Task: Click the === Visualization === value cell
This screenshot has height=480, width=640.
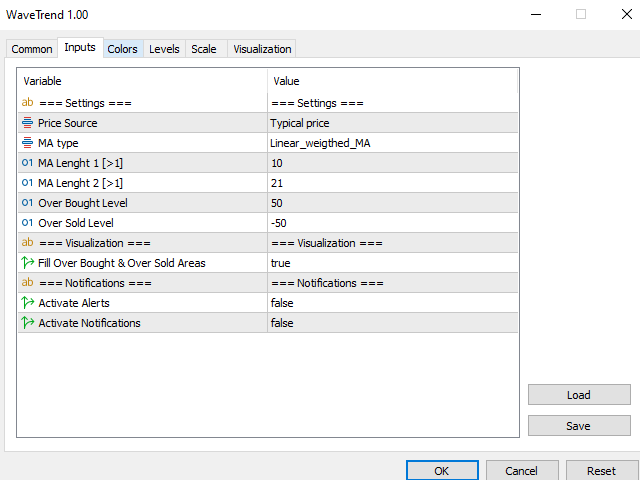Action: pyautogui.click(x=393, y=243)
